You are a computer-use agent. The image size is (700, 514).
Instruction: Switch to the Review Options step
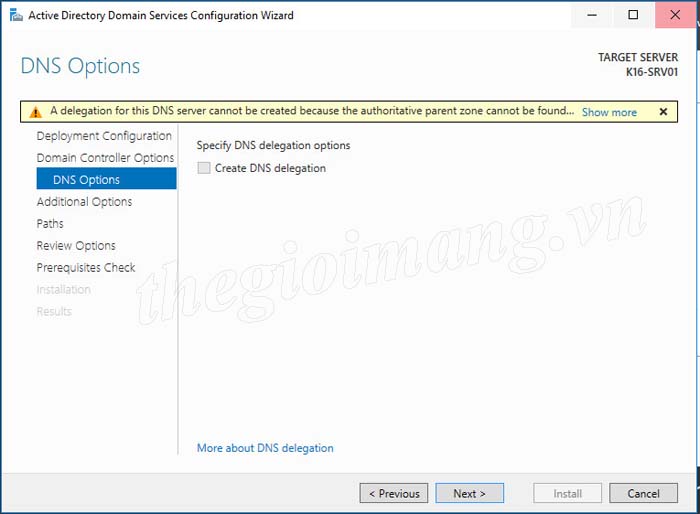pos(76,246)
